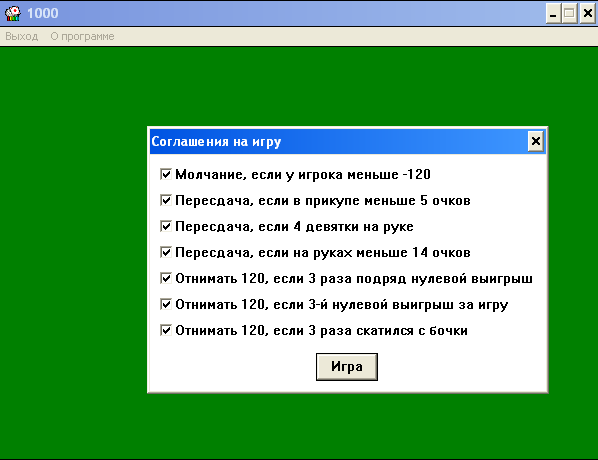Click the empty menu bar area right of О программе
This screenshot has height=460, width=598.
tap(355, 36)
